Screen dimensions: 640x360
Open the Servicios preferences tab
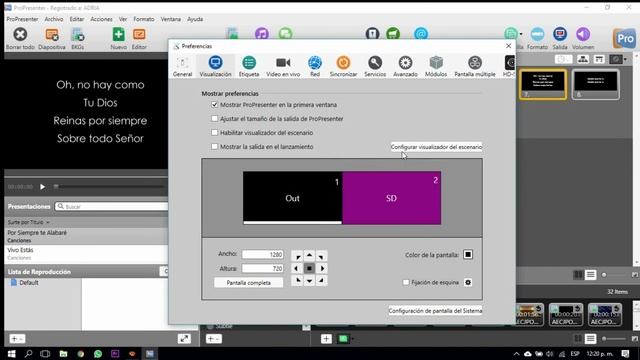point(375,66)
